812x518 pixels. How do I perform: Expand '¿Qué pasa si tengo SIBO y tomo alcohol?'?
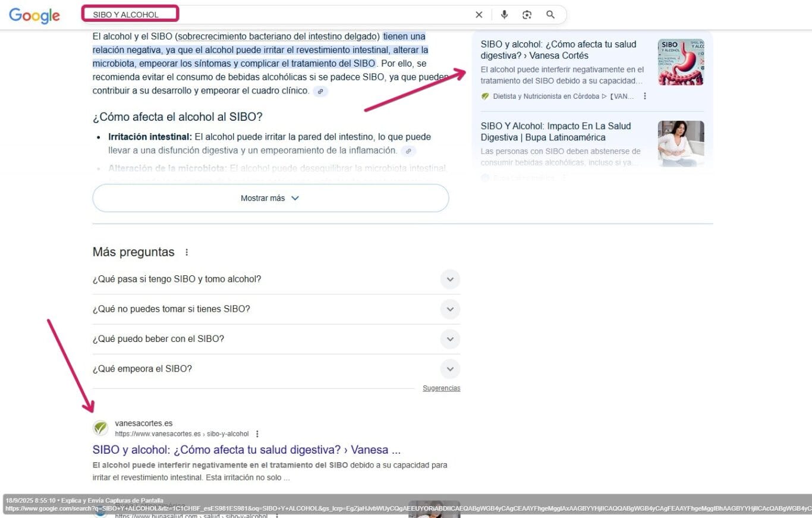(x=276, y=279)
